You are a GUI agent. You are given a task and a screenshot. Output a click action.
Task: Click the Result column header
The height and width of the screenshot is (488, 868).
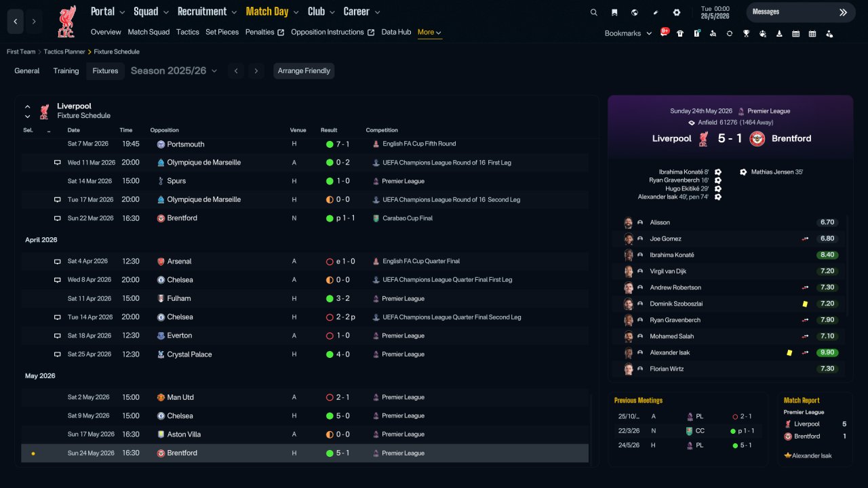click(329, 130)
